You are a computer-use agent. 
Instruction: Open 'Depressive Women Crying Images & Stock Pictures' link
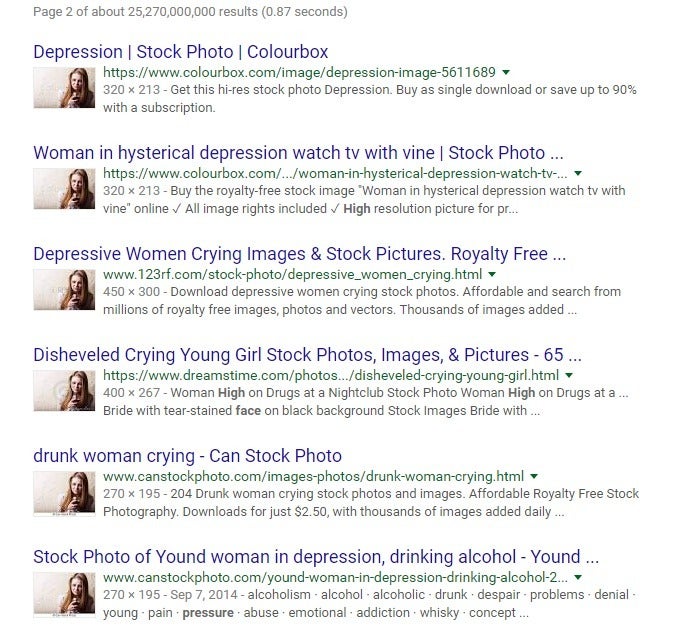(x=300, y=254)
